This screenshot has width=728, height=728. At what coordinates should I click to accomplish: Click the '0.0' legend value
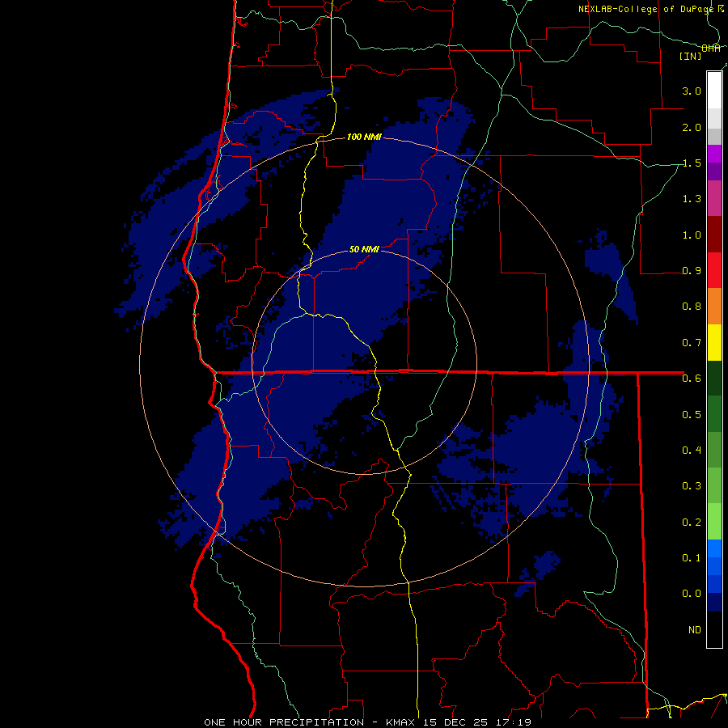(x=692, y=594)
